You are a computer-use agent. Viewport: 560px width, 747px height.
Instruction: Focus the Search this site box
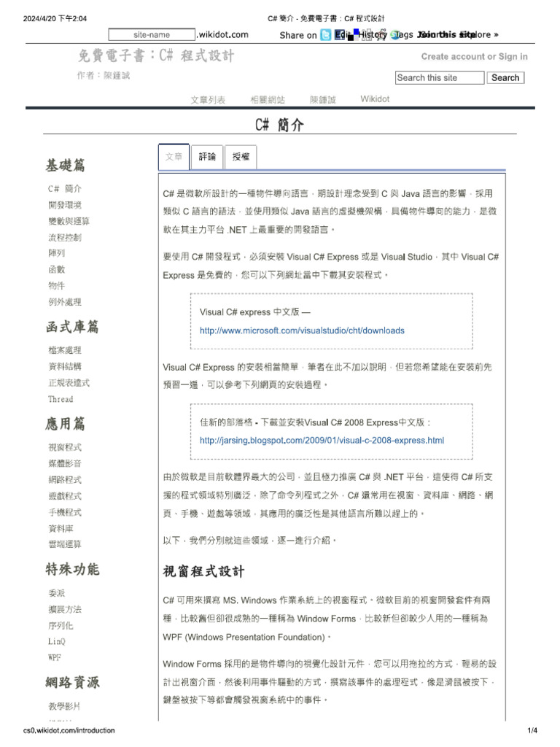coord(440,77)
